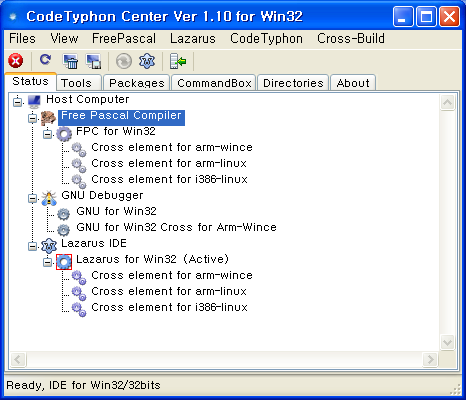Click the Lazarus paw toolbar icon
This screenshot has height=400, width=466.
click(x=147, y=61)
